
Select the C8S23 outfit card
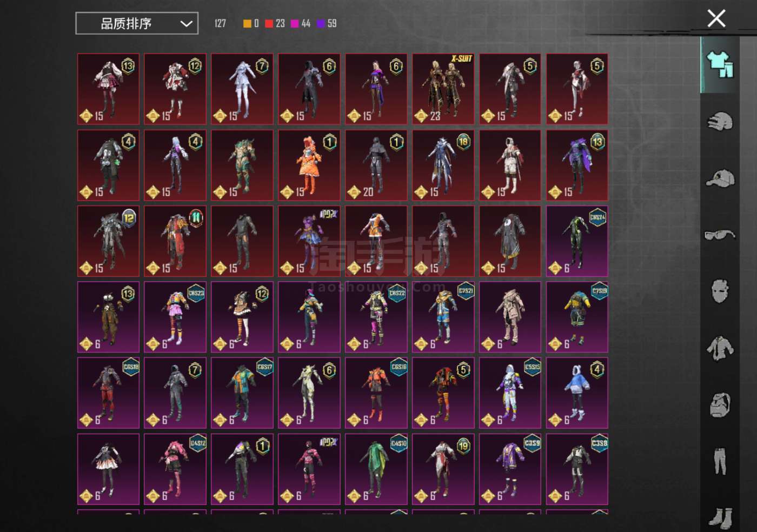[x=175, y=317]
